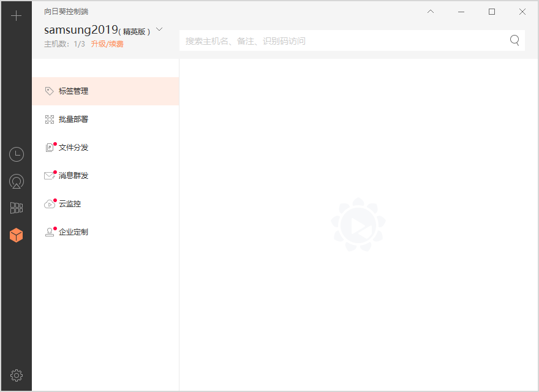The image size is (539, 392).
Task: Expand the samsung2019 account dropdown arrow
Action: pos(159,29)
